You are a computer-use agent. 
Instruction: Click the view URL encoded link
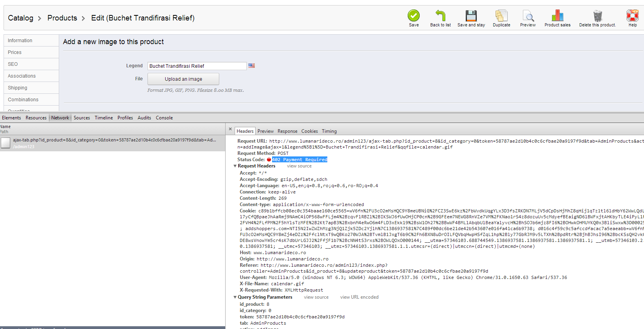(359, 297)
